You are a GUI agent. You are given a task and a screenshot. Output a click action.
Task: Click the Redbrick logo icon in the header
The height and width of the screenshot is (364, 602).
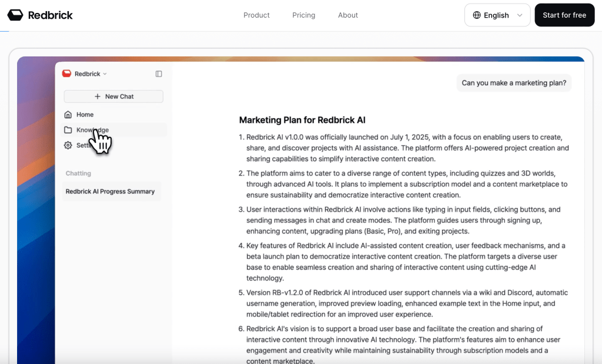15,15
